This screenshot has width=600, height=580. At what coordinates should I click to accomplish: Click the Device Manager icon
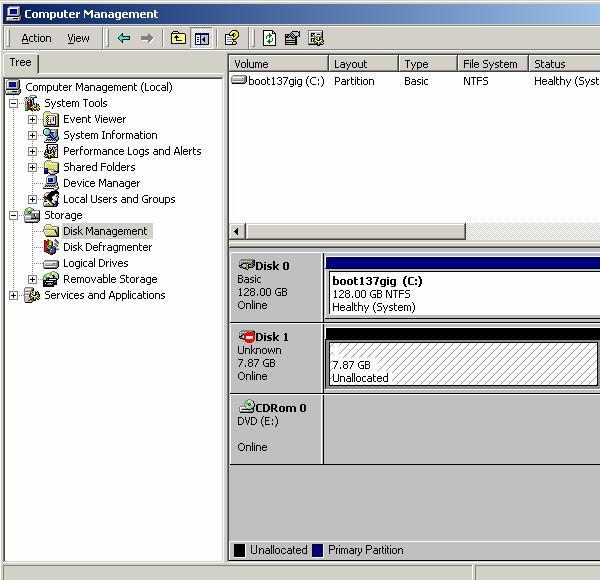click(x=51, y=183)
